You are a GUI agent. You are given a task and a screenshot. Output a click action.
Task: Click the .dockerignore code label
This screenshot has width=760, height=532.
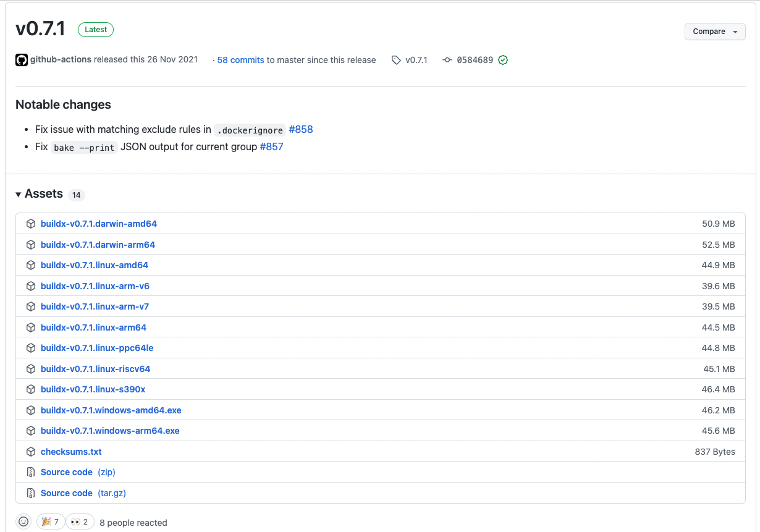250,130
